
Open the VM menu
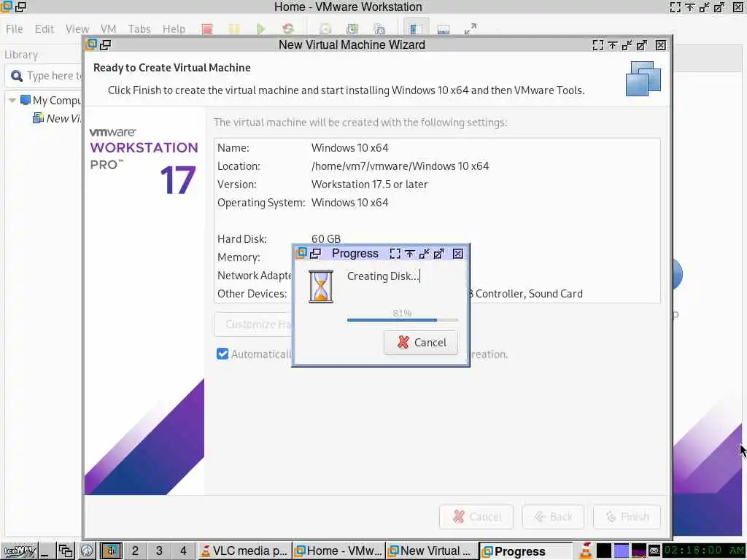tap(108, 29)
